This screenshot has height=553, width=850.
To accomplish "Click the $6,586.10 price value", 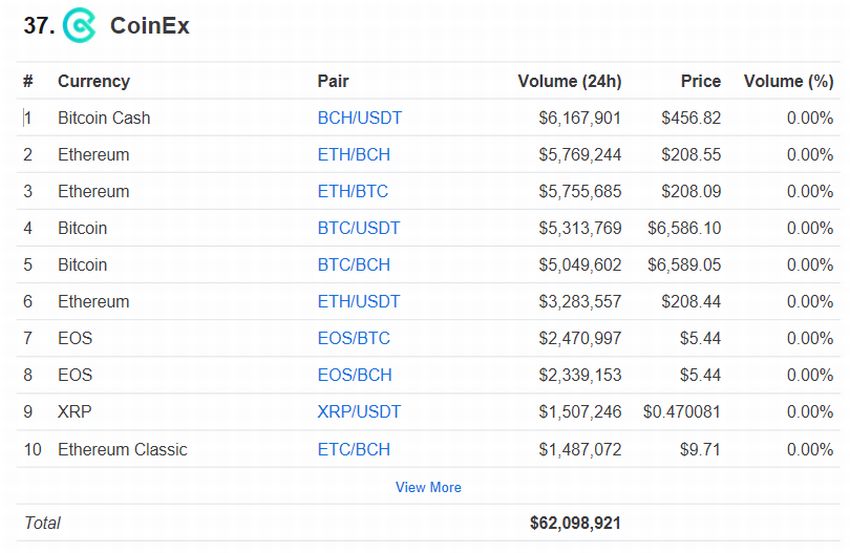I will [x=684, y=228].
